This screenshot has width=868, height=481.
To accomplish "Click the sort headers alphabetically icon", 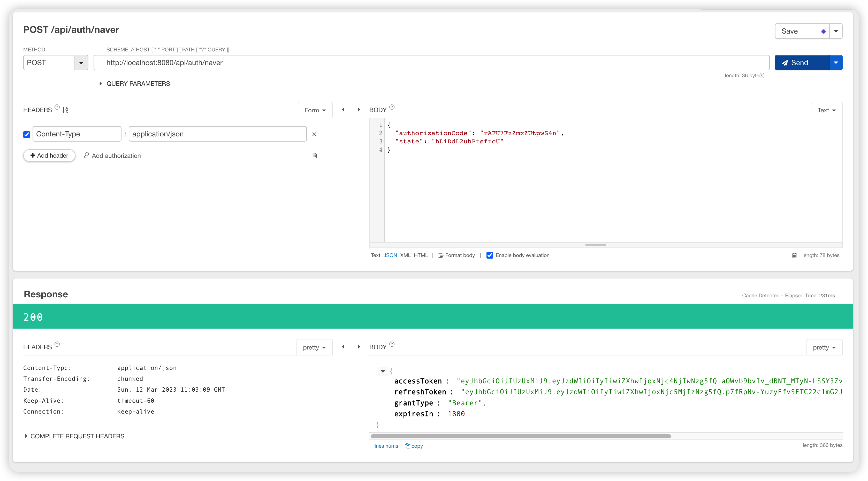I will [x=65, y=110].
